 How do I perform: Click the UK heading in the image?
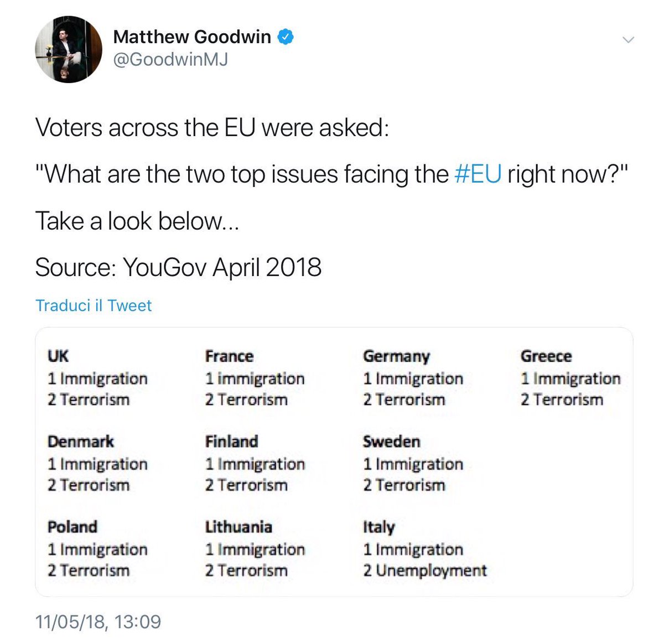(x=58, y=356)
